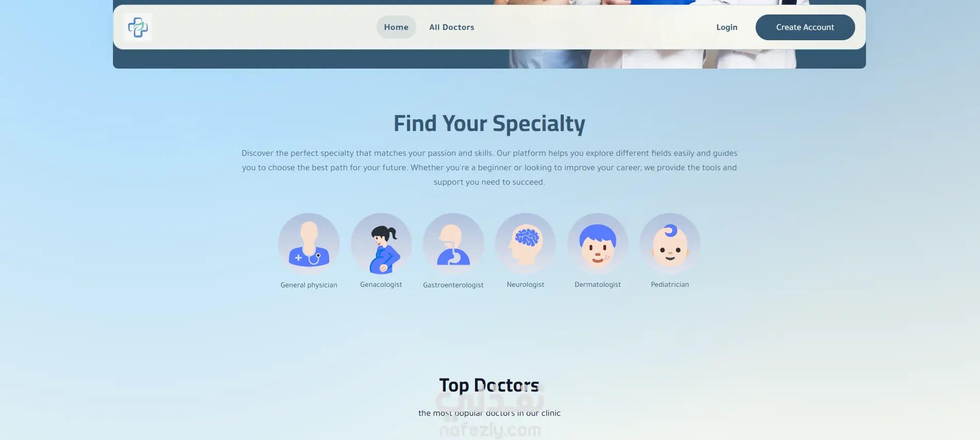The image size is (980, 440).
Task: Click the Create Account button
Action: (805, 27)
